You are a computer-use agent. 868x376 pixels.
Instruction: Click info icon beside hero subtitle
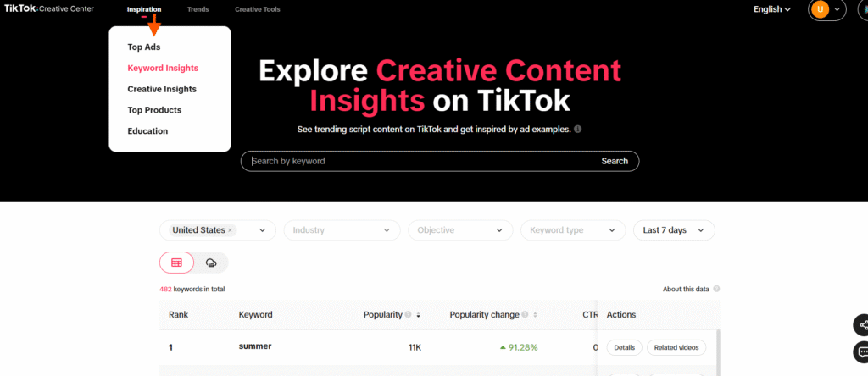coord(577,130)
